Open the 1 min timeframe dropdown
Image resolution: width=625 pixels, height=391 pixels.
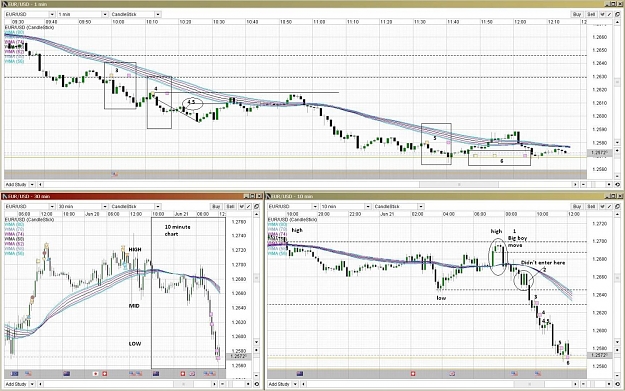[83, 14]
